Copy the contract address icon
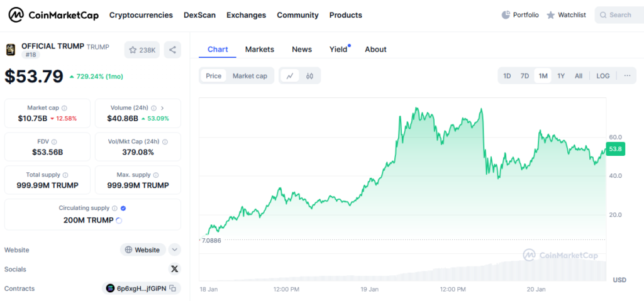 (x=173, y=288)
